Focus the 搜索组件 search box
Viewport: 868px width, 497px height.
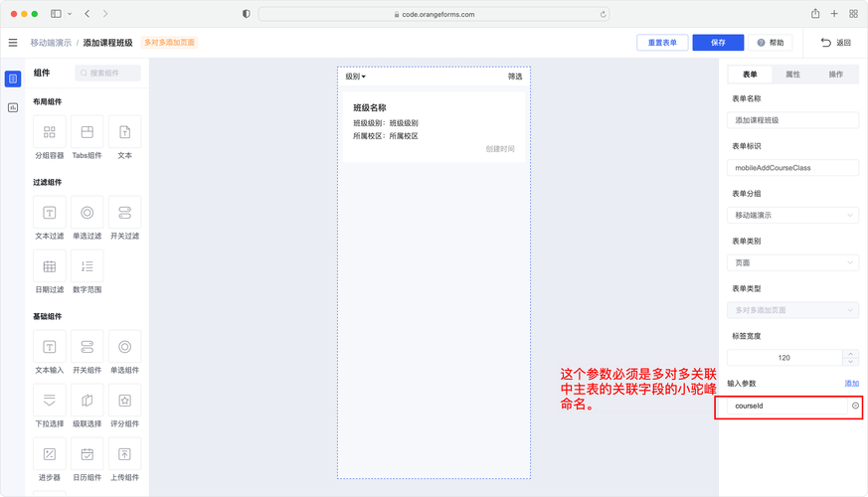(107, 73)
